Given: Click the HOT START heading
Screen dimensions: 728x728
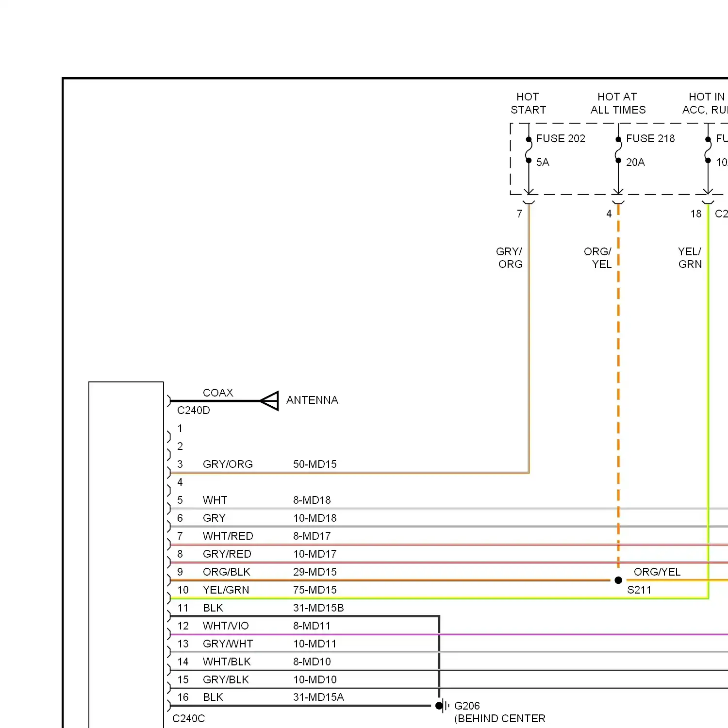Looking at the screenshot, I should (x=528, y=103).
